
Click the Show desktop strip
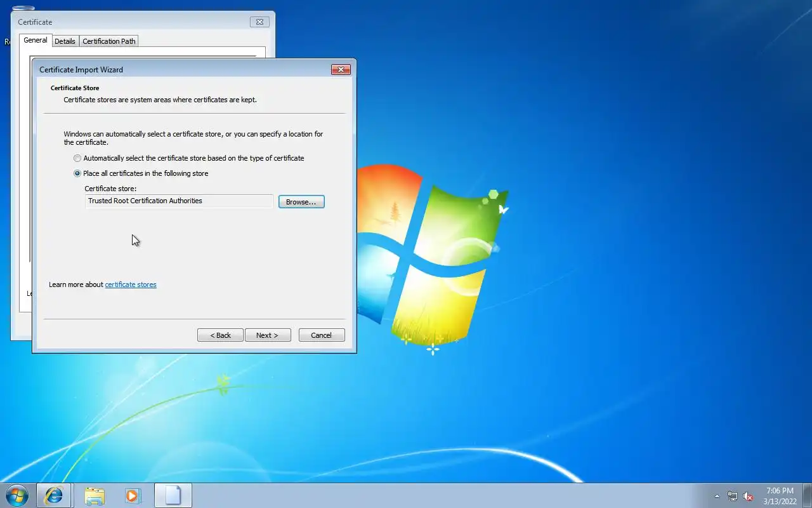[x=807, y=495]
